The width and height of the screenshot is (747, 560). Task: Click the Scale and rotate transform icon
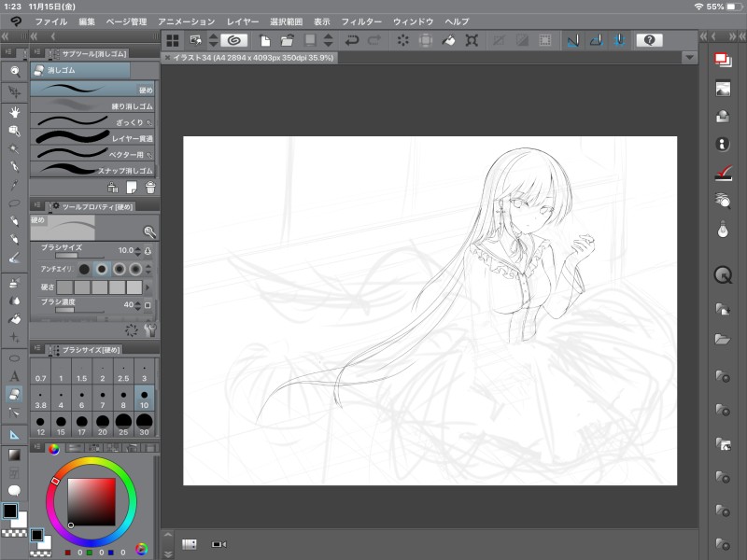point(472,40)
